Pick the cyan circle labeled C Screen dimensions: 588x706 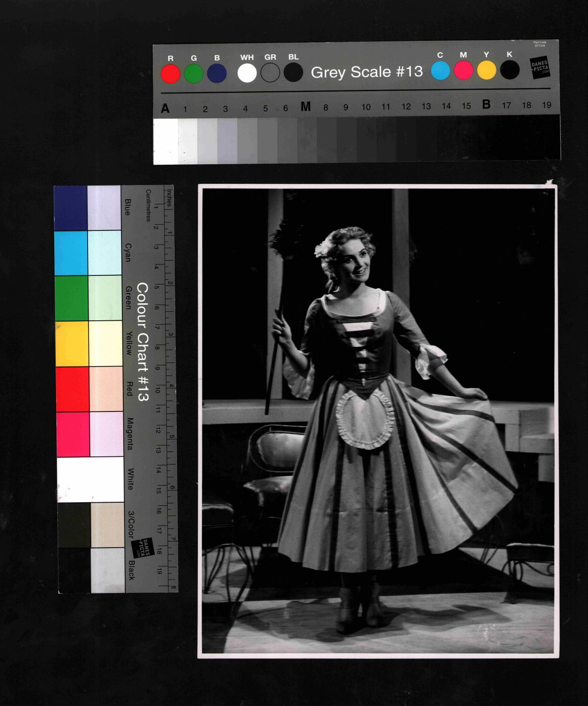pos(440,71)
